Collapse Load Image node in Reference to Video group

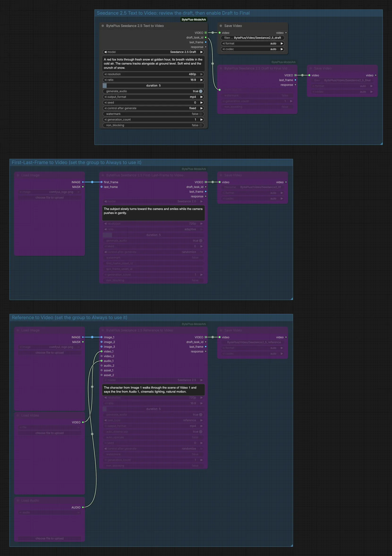[18, 330]
